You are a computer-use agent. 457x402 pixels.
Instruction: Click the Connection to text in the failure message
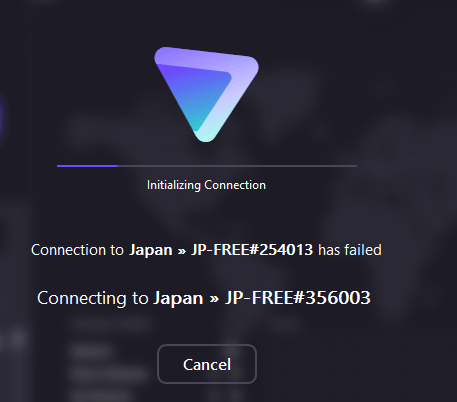pyautogui.click(x=77, y=250)
